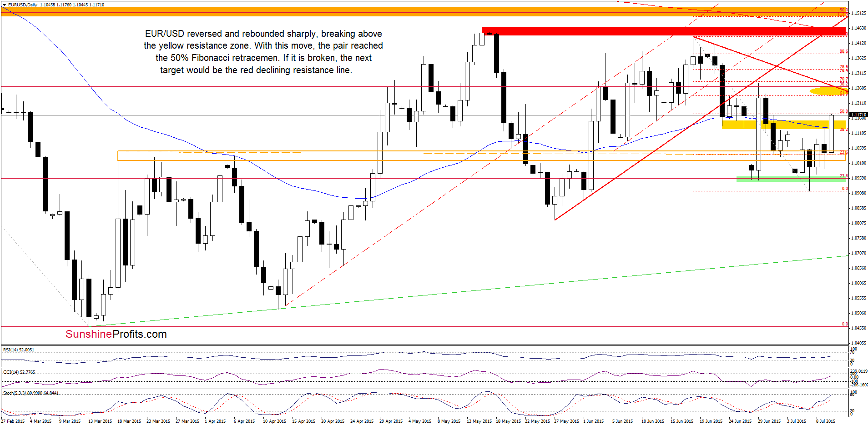Select the yellow ellipse target marker

coord(828,91)
